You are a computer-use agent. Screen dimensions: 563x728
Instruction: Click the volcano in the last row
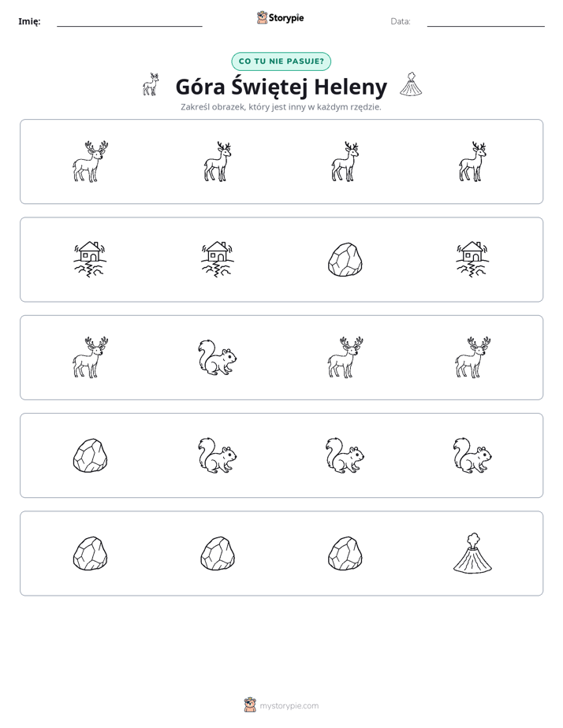click(472, 553)
